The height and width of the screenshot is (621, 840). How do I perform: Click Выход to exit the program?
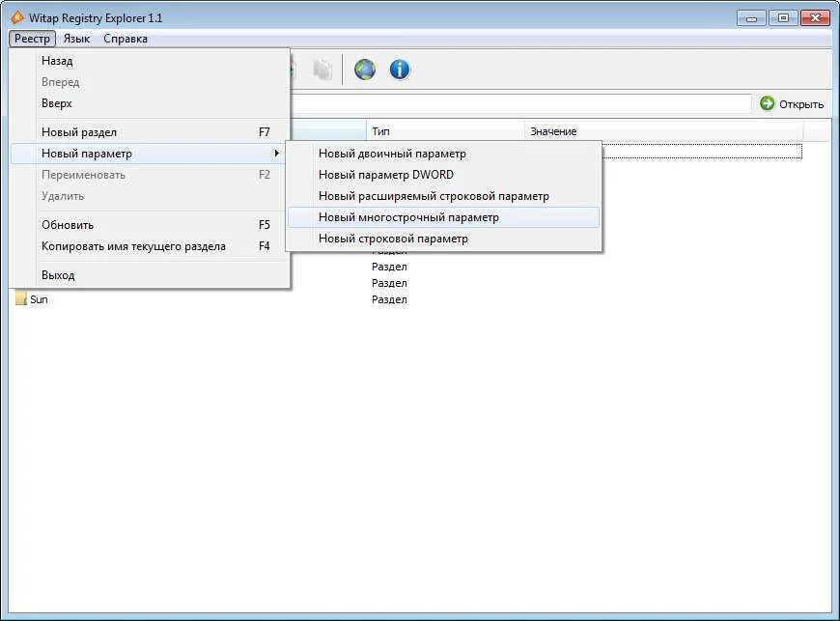150,275
